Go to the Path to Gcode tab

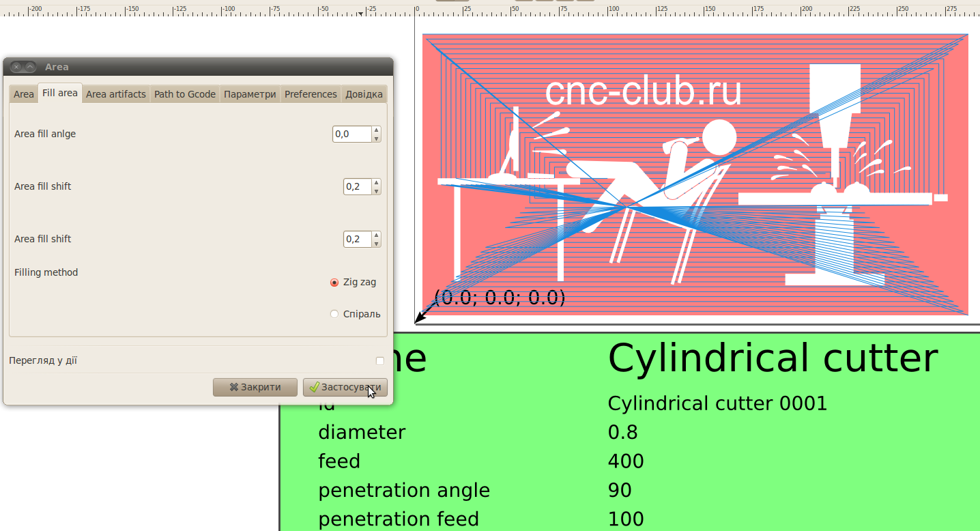(x=185, y=94)
